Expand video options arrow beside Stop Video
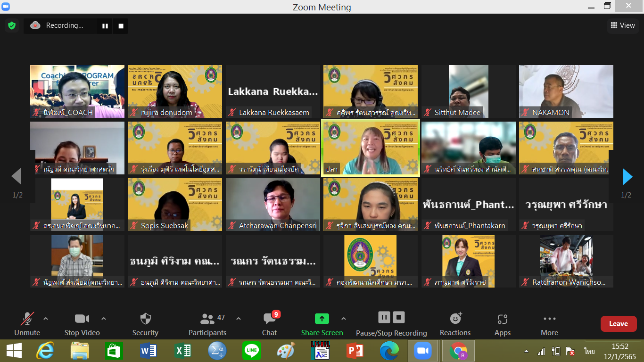 click(x=104, y=319)
